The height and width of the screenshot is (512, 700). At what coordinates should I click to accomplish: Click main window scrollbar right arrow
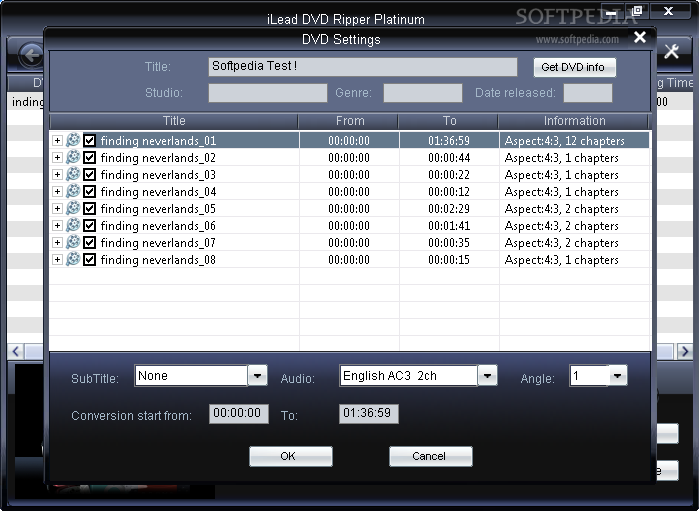click(x=685, y=352)
